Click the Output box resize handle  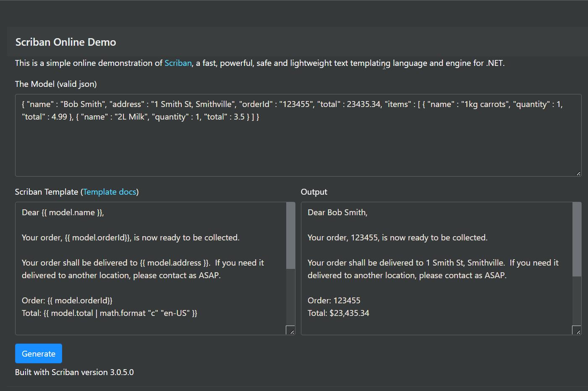click(x=577, y=331)
